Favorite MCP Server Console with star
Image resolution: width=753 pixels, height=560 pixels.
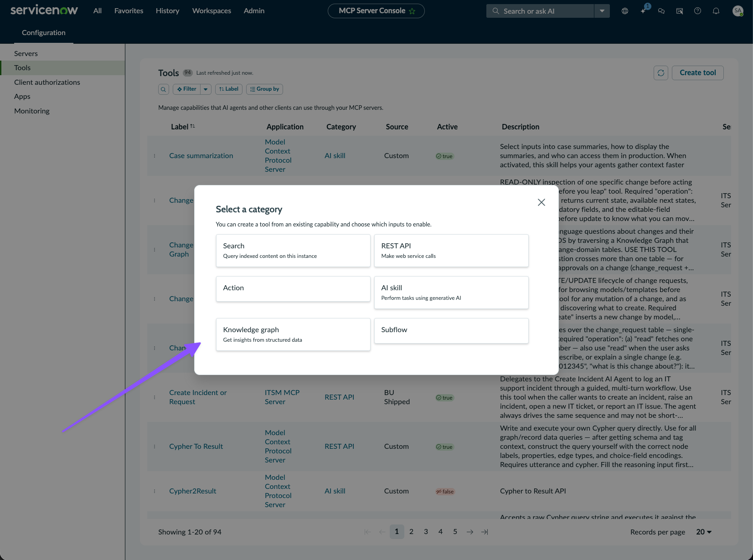412,11
